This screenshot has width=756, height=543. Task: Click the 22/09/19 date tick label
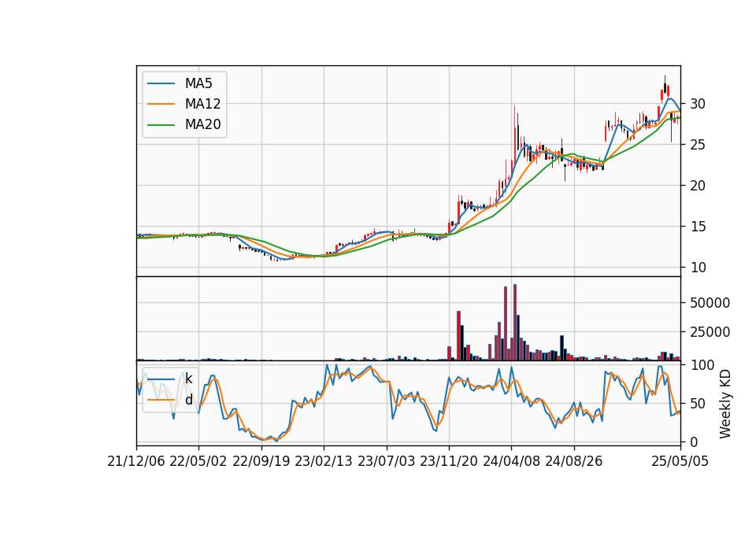pyautogui.click(x=261, y=462)
